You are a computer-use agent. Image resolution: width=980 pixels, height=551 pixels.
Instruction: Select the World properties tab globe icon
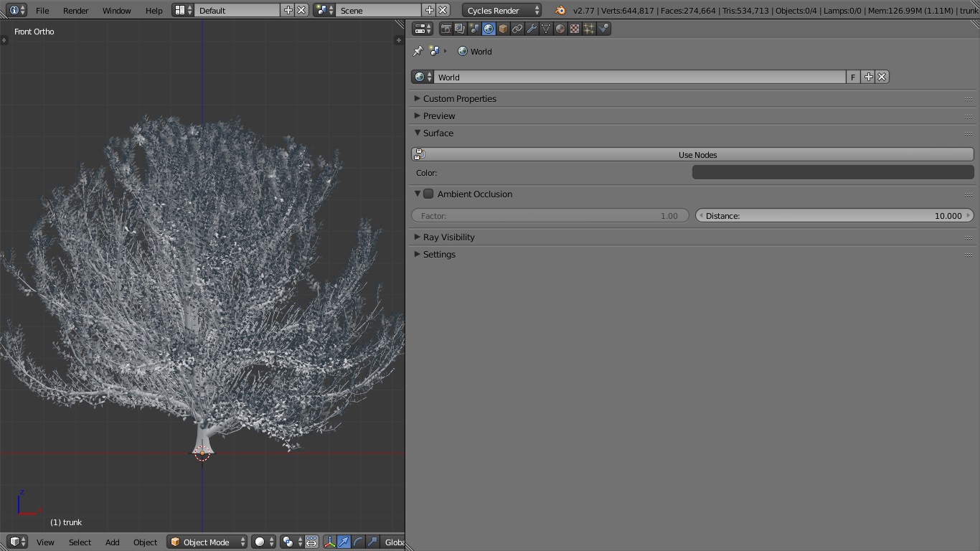pos(489,29)
